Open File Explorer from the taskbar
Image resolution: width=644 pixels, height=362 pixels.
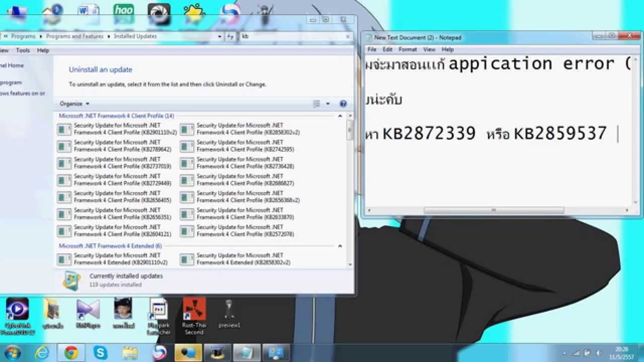(130, 353)
